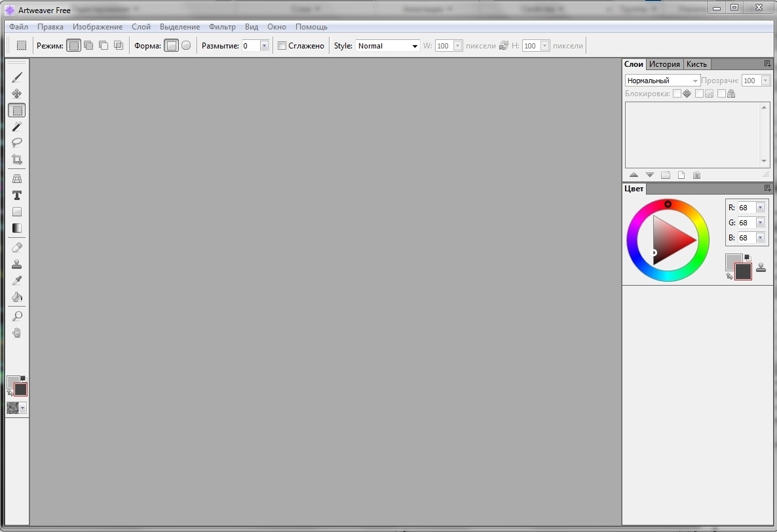Viewport: 777px width, 532px height.
Task: Create a new layer in the Layers panel
Action: pos(681,174)
